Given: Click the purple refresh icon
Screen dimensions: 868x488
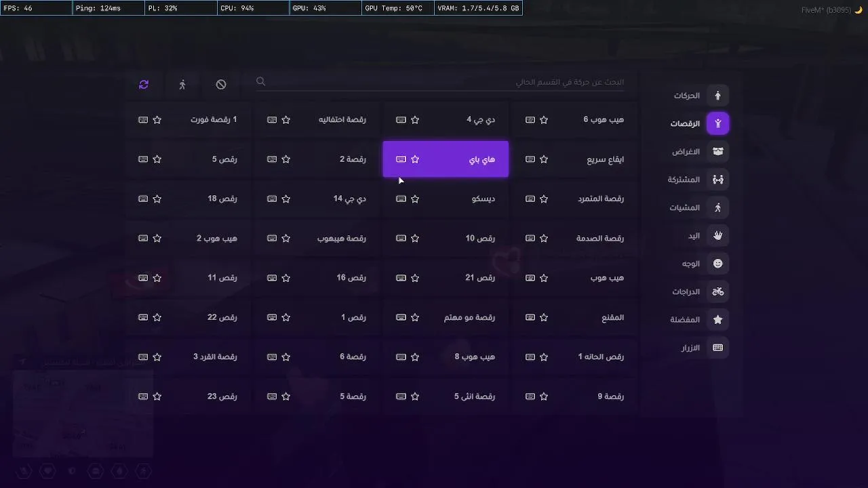Looking at the screenshot, I should tap(144, 85).
